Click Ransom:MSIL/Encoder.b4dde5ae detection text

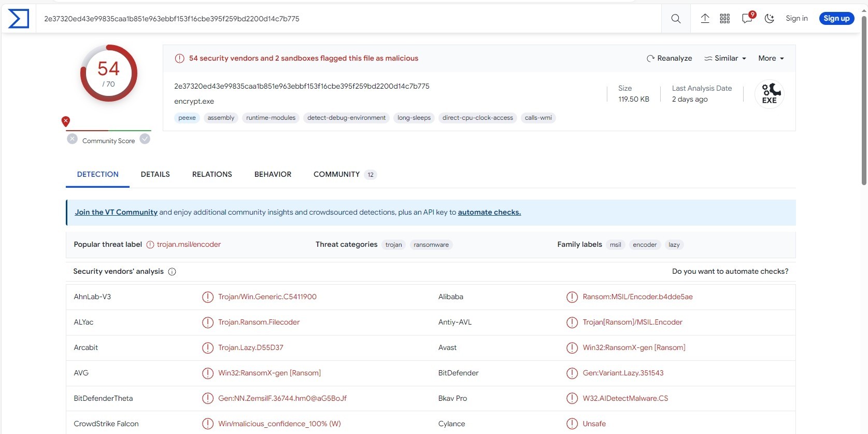tap(637, 297)
